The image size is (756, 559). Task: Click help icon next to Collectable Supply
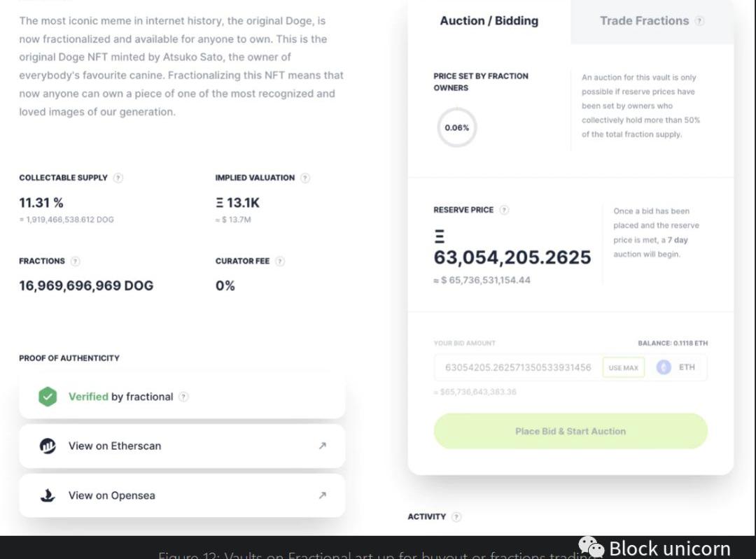click(118, 178)
